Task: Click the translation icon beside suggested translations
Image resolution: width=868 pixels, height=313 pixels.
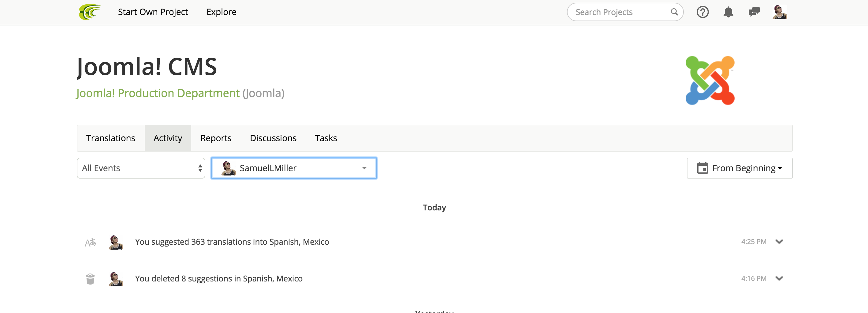Action: [90, 242]
